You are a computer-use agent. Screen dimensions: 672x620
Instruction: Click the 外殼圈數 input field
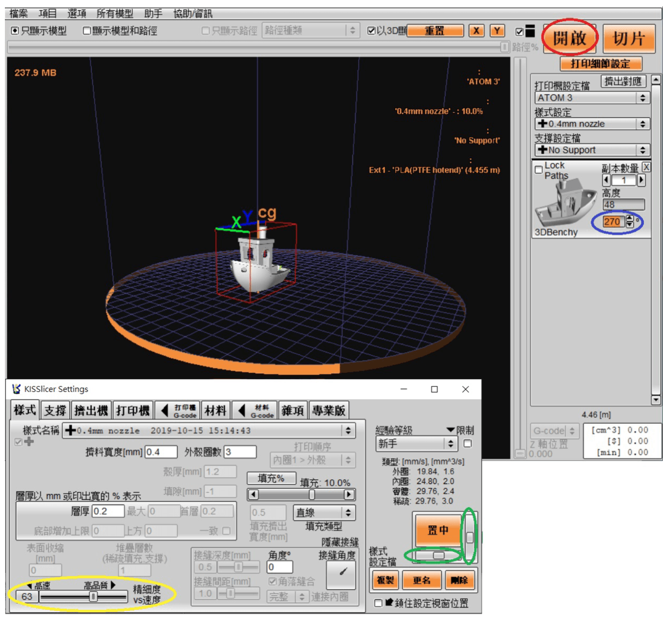click(240, 451)
